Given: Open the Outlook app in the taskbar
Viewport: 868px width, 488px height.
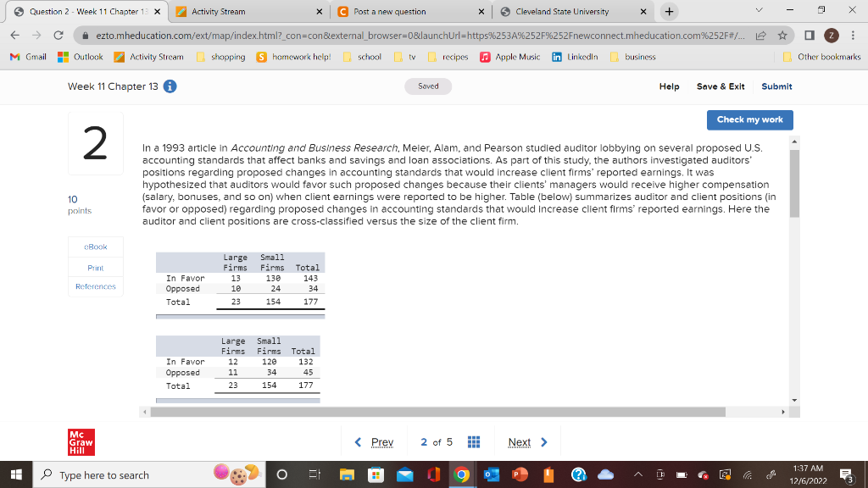Looking at the screenshot, I should point(491,474).
